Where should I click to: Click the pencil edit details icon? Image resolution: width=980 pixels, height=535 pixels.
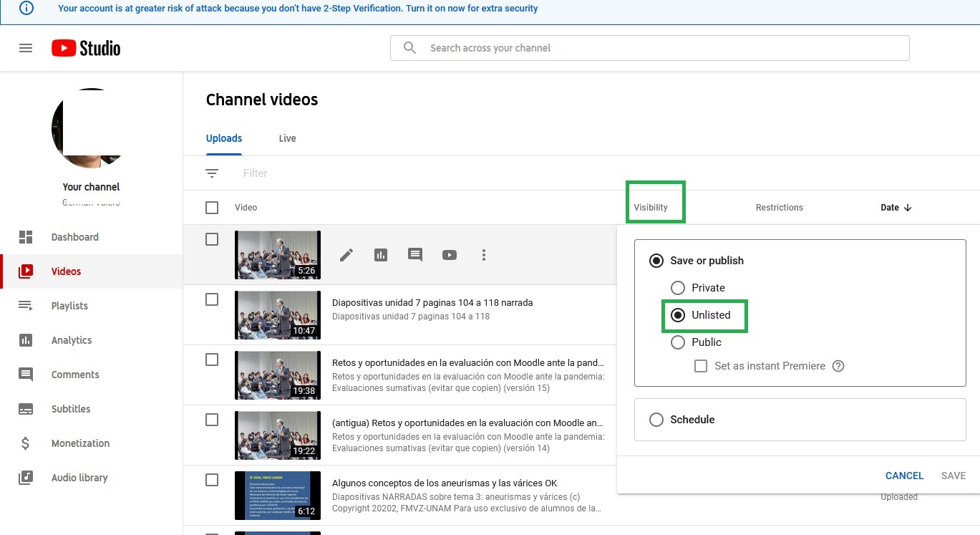pyautogui.click(x=346, y=255)
